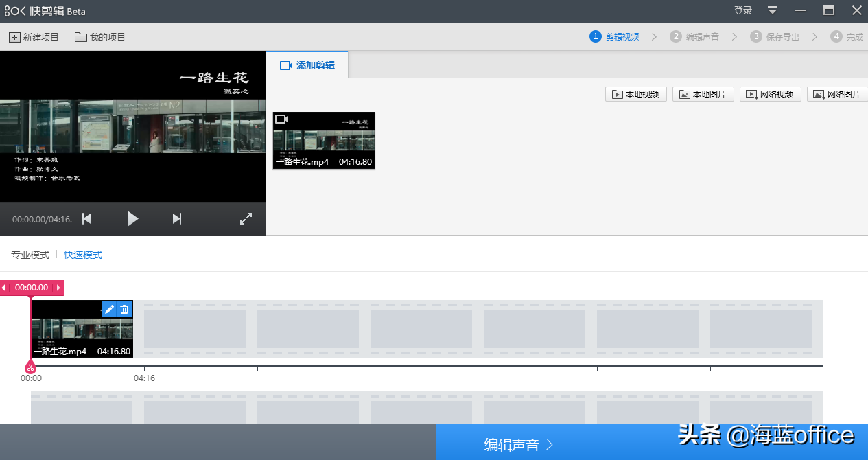Click the scissors cut marker on timeline
This screenshot has height=460, width=868.
click(31, 367)
